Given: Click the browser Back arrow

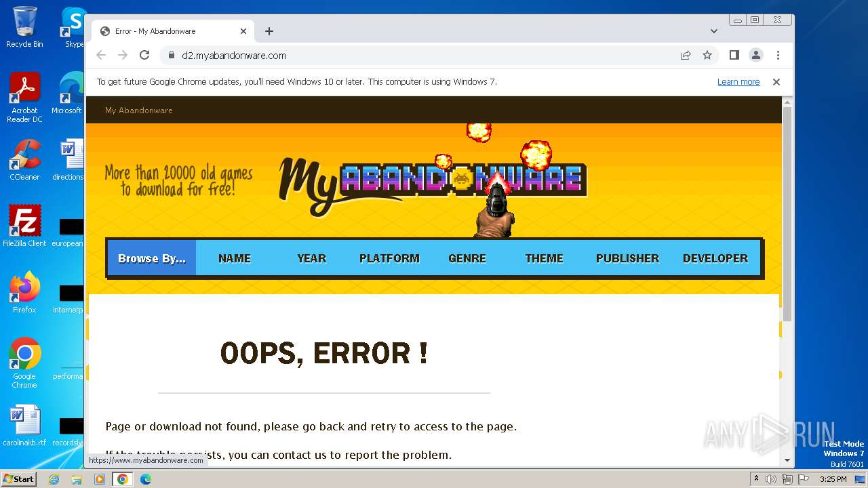Looking at the screenshot, I should 101,55.
